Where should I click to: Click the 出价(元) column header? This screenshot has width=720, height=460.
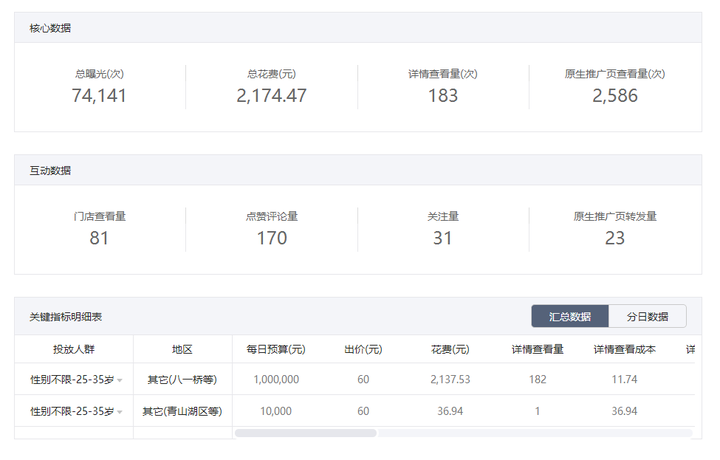point(363,349)
